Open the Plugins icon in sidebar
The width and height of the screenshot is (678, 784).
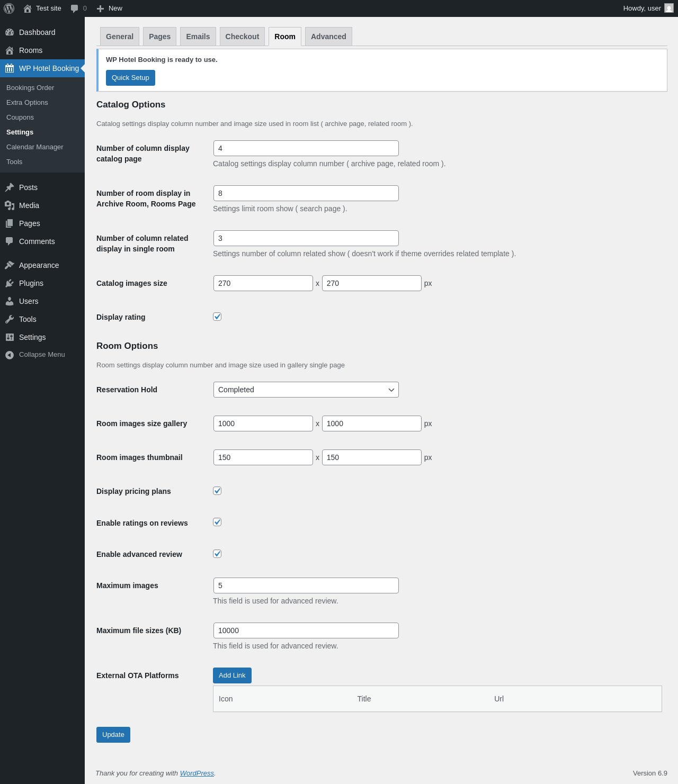tap(10, 283)
